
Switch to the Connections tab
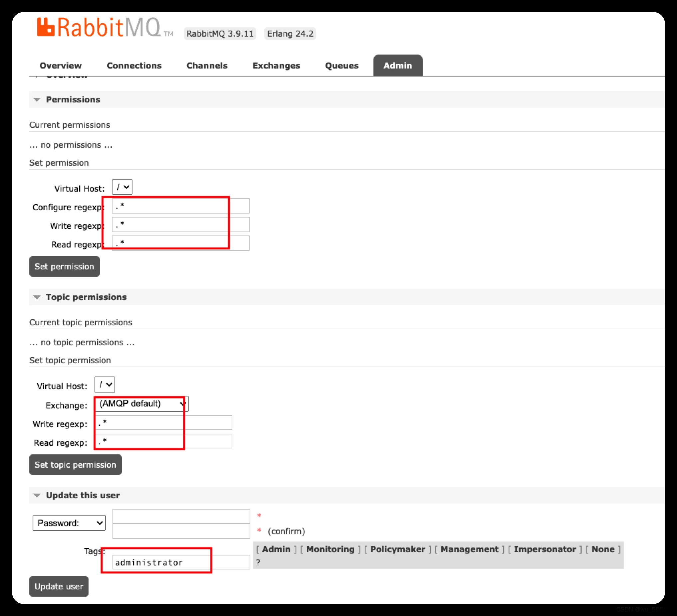click(x=134, y=66)
